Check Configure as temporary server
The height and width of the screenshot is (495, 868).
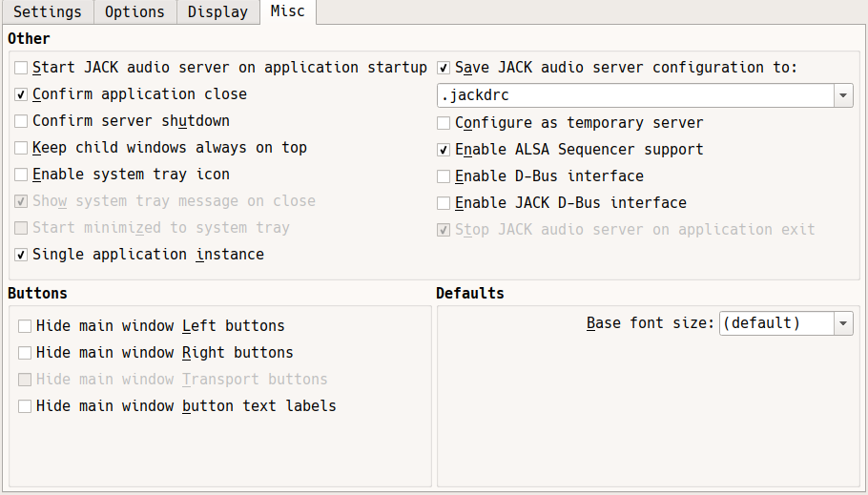click(444, 123)
